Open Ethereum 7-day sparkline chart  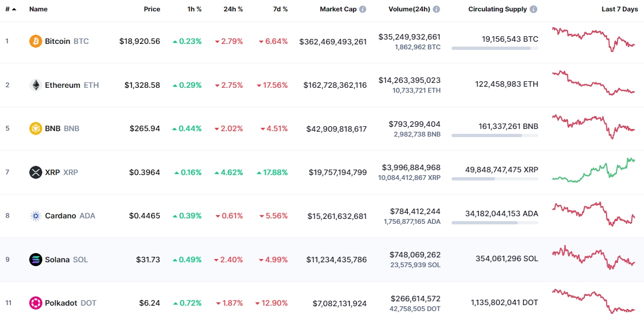(x=594, y=83)
